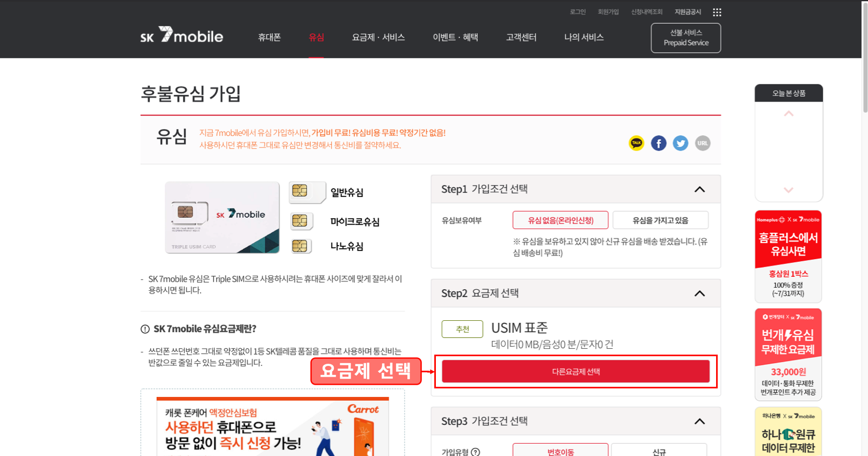The height and width of the screenshot is (456, 868).
Task: Collapse Step3 가입조건 선택 section
Action: (x=699, y=421)
